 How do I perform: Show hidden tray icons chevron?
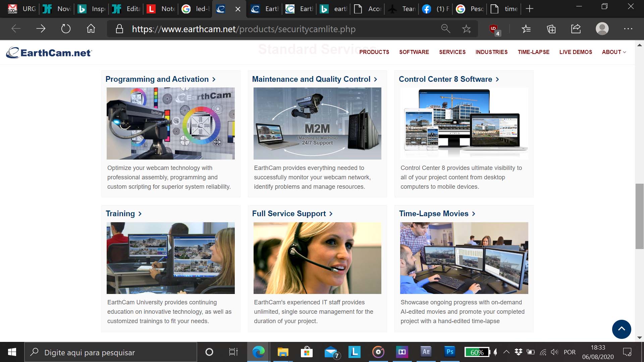[506, 352]
